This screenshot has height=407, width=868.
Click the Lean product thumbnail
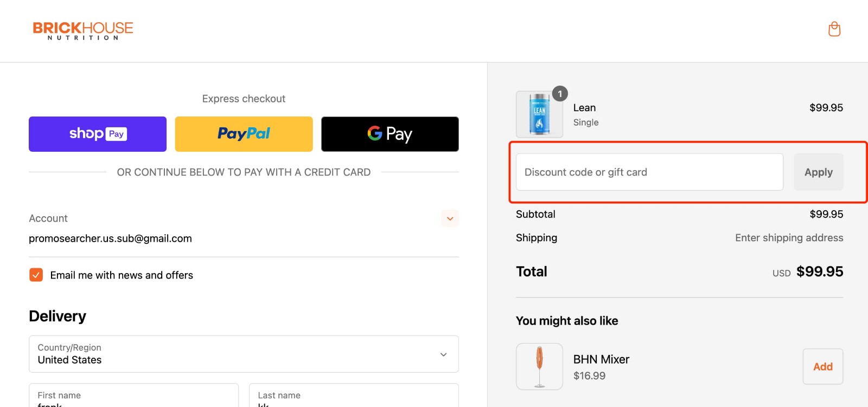tap(539, 114)
